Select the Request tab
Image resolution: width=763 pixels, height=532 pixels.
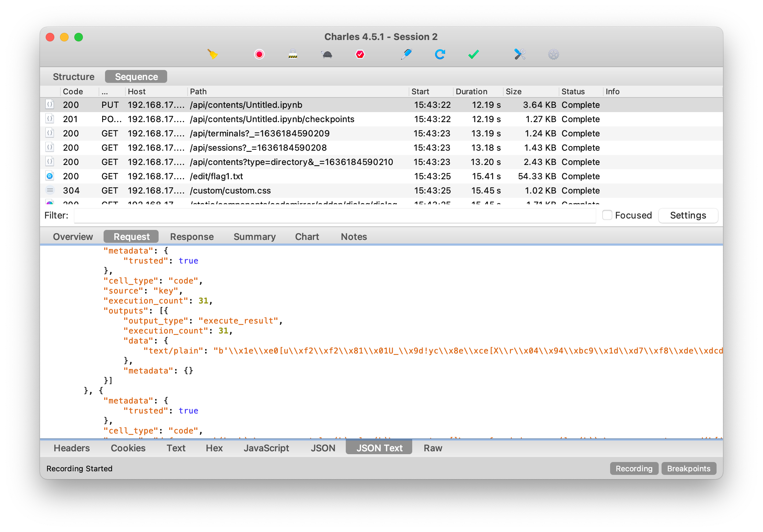point(131,237)
